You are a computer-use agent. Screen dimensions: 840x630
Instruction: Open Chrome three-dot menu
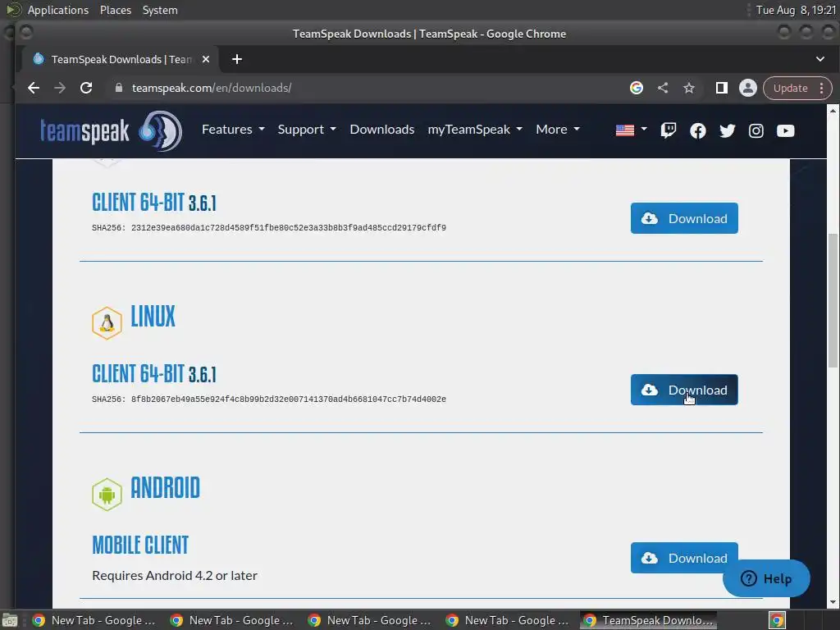pos(822,88)
